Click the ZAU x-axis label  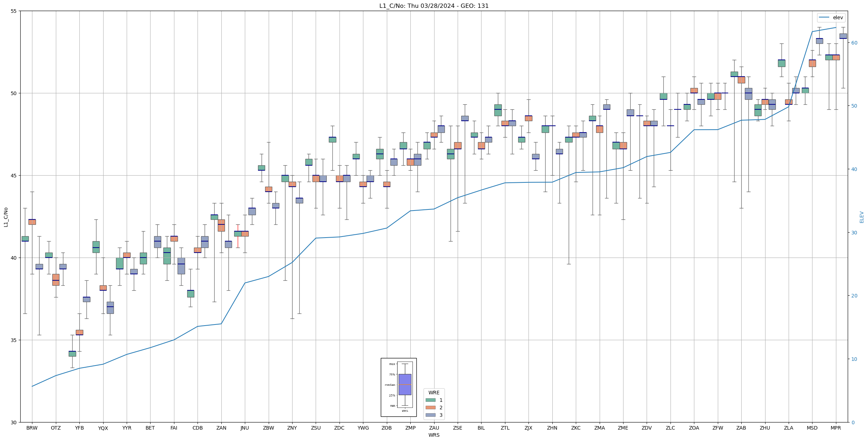point(434,428)
